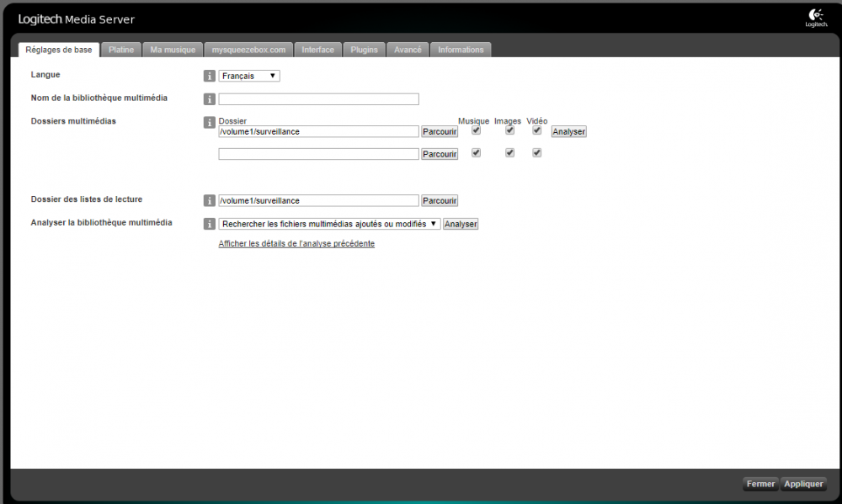
Task: Click Parcourir for the empty media folder row
Action: coord(440,154)
